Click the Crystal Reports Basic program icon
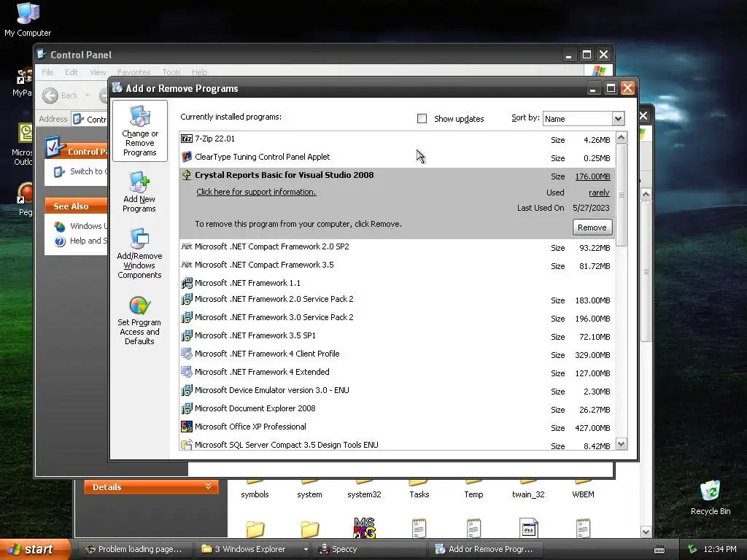Viewport: 747px width, 560px height. 186,175
